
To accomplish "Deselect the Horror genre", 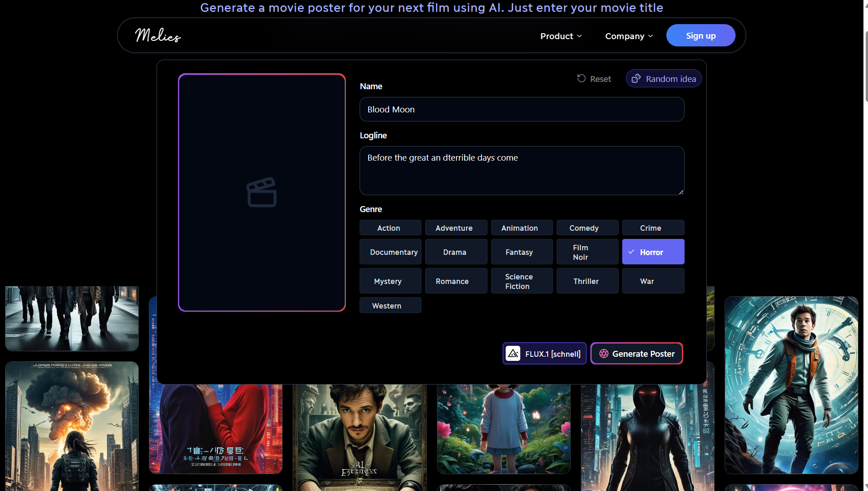I will click(x=653, y=252).
